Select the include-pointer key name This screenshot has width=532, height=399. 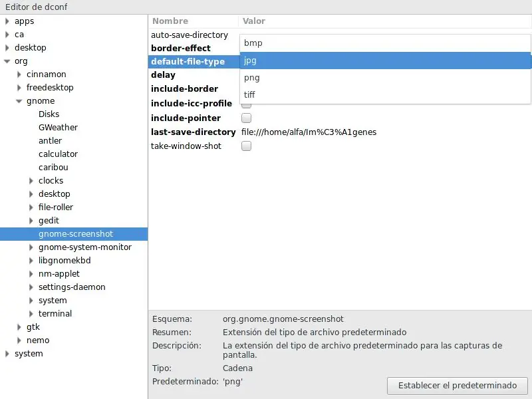point(186,118)
